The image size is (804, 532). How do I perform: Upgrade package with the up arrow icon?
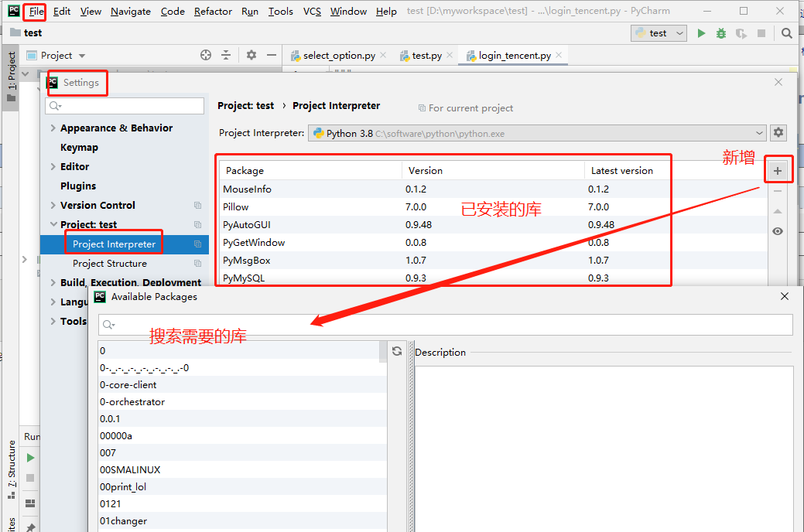click(778, 211)
